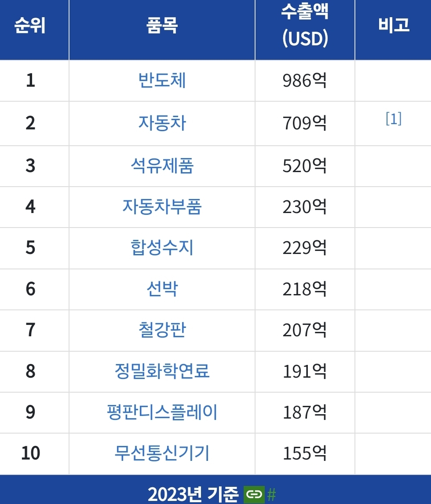Click the 수출액 (USD) column header
This screenshot has height=504, width=431.
click(305, 26)
